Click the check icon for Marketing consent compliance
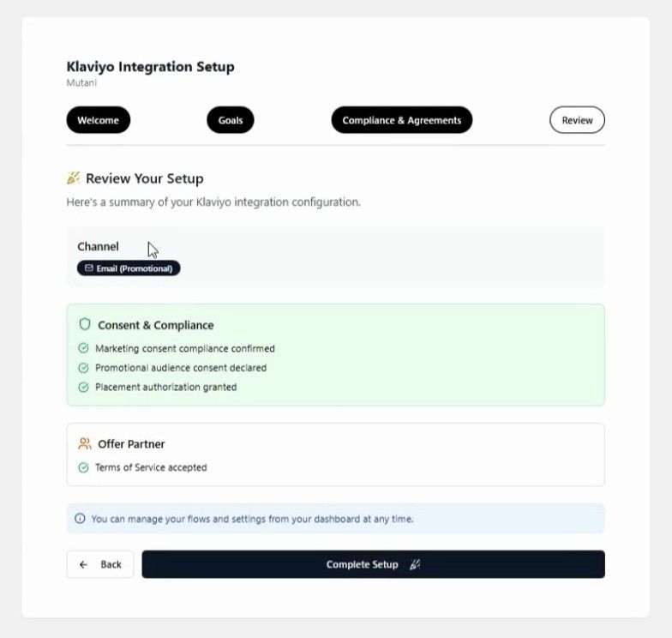 click(83, 349)
